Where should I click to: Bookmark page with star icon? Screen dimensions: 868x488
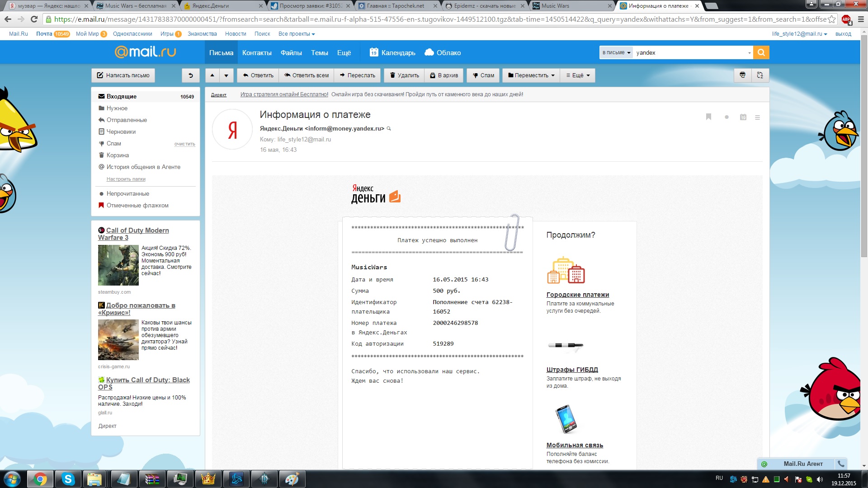click(x=831, y=19)
